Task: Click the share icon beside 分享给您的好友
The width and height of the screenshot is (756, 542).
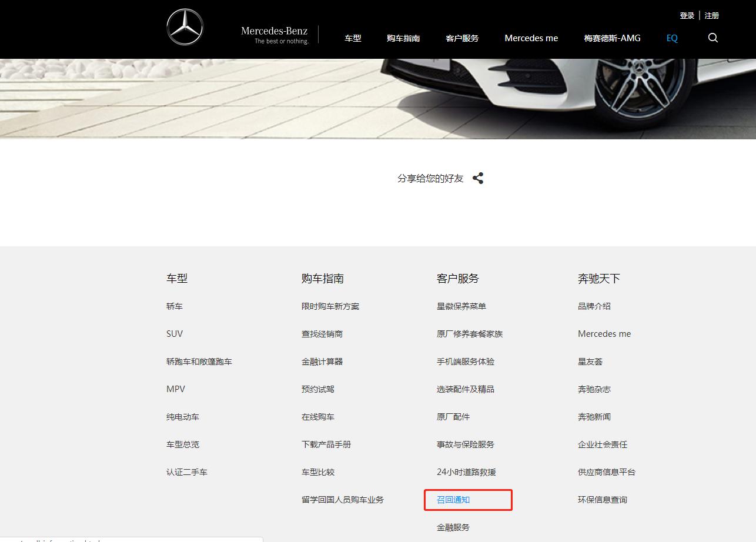Action: (x=478, y=178)
